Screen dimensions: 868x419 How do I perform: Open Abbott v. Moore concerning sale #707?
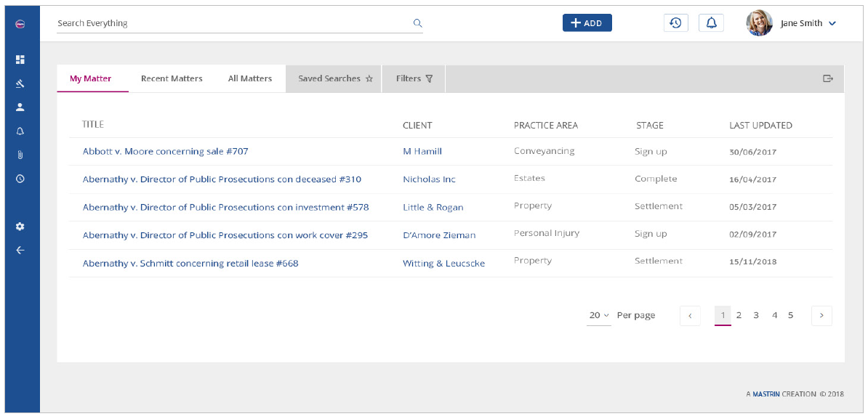(x=165, y=152)
